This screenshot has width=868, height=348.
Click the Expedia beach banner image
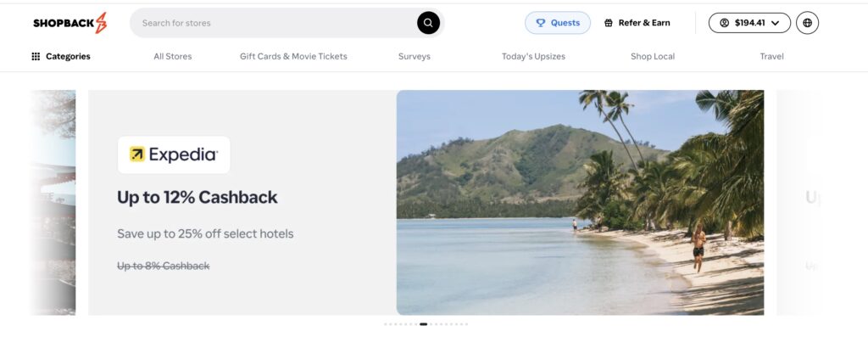coord(580,203)
